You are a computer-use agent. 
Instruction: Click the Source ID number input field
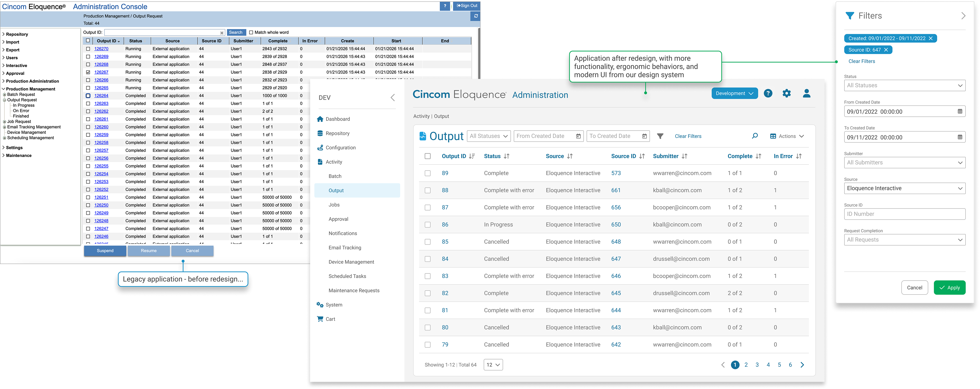click(x=904, y=214)
